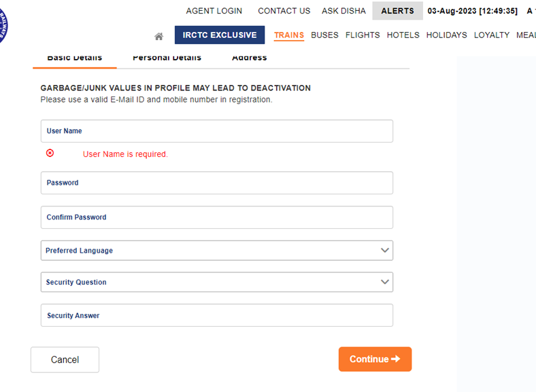
Task: Click the home icon in navigation bar
Action: click(x=158, y=36)
